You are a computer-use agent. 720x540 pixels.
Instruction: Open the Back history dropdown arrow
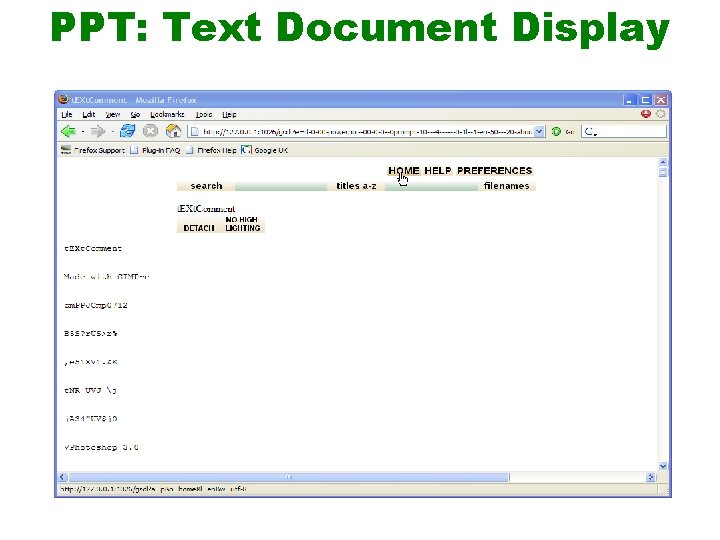[x=83, y=132]
